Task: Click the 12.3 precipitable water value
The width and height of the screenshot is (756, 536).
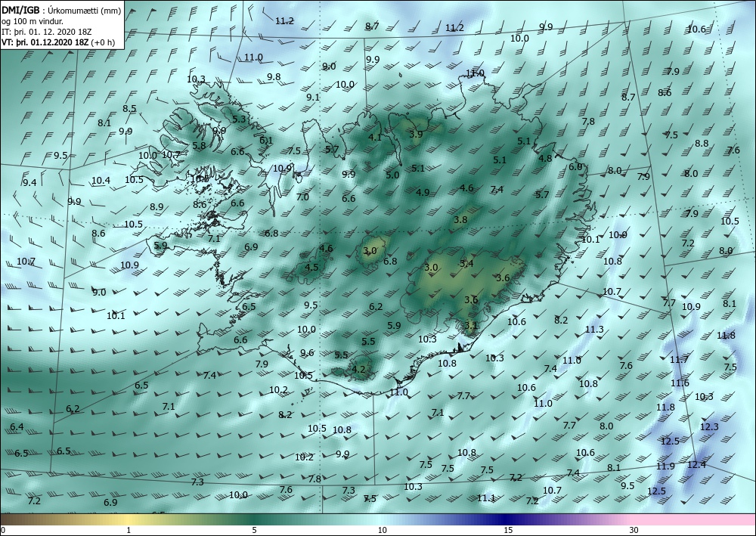Action: pyautogui.click(x=709, y=426)
